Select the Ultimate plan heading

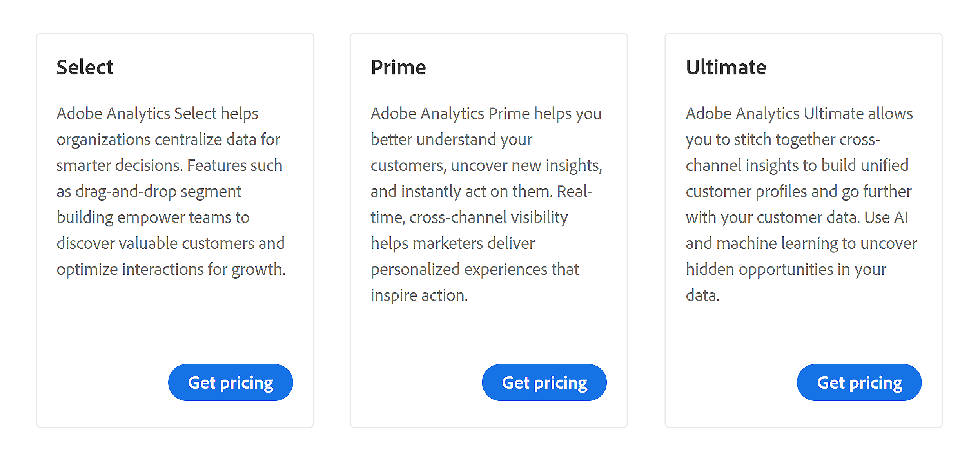click(726, 67)
